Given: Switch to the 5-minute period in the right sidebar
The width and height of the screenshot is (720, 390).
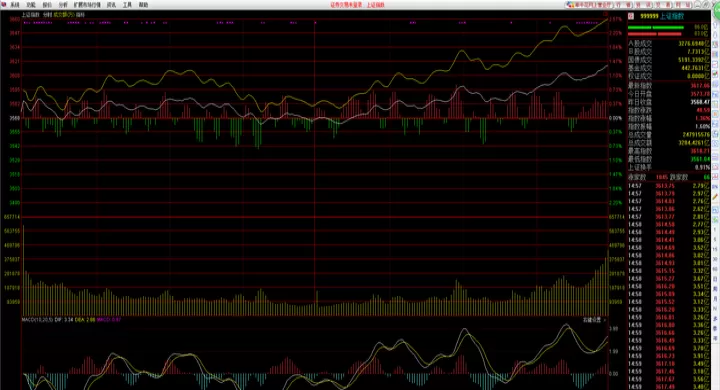Looking at the screenshot, I should pos(715,239).
